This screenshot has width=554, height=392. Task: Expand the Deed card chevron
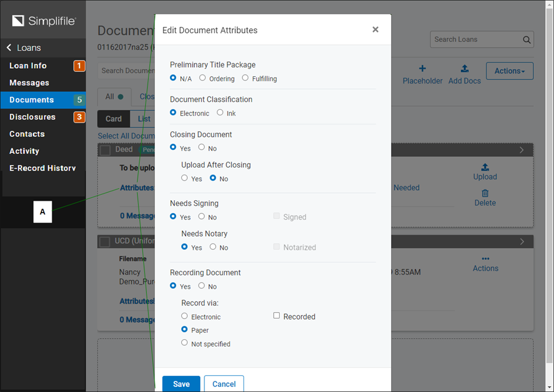[x=521, y=150]
